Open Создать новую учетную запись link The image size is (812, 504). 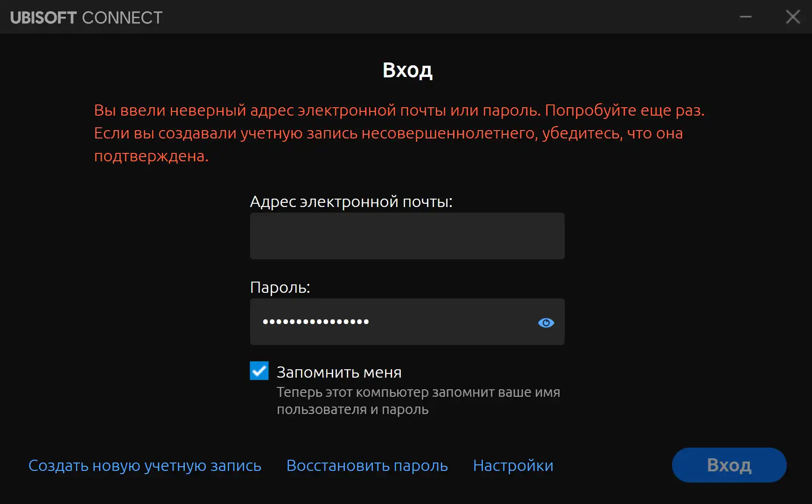(145, 466)
